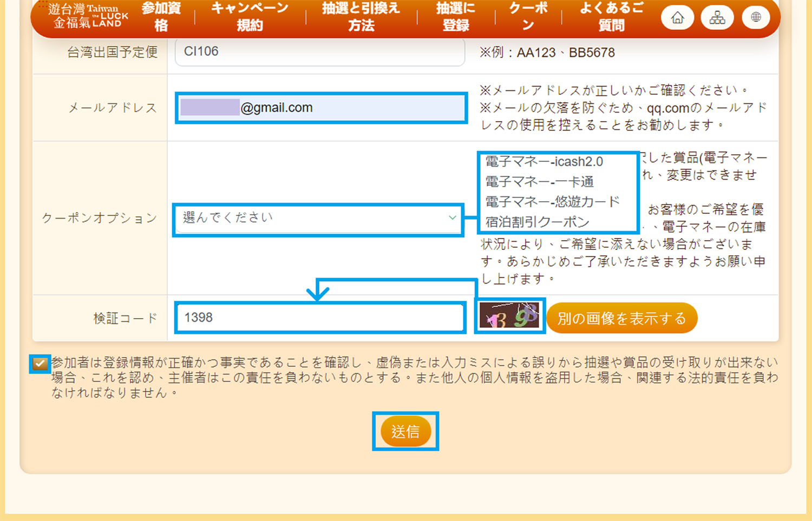Image resolution: width=812 pixels, height=521 pixels.
Task: Toggle the participant confirmation checkbox
Action: pos(40,364)
